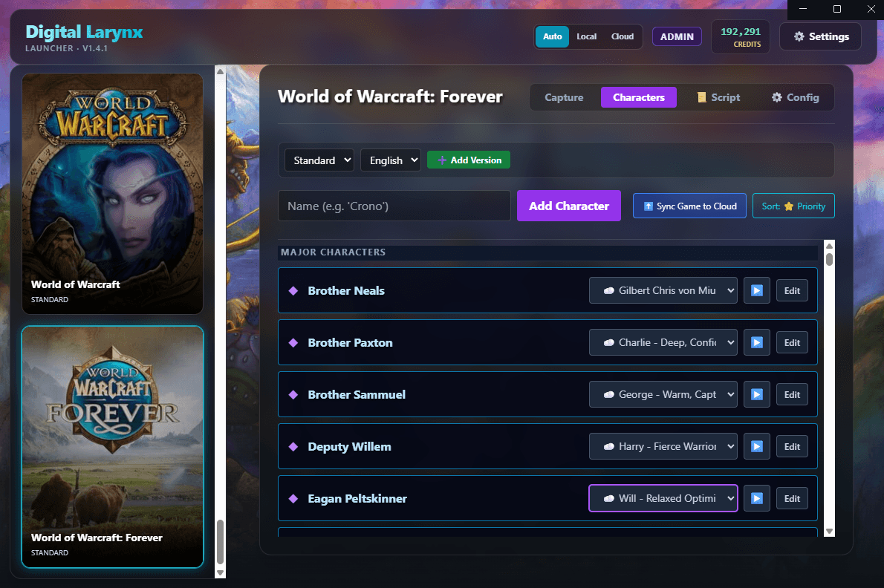Click the gear icon on Config tab
This screenshot has height=588, width=884.
coord(777,97)
